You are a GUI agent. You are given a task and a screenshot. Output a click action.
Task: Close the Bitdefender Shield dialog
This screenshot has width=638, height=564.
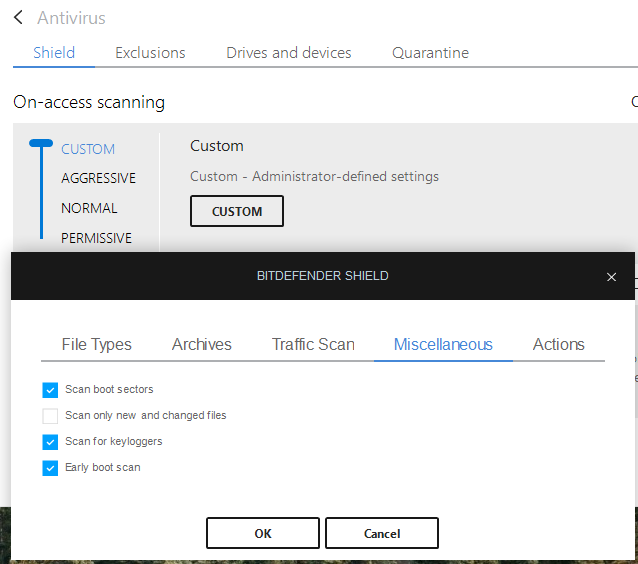tap(611, 277)
